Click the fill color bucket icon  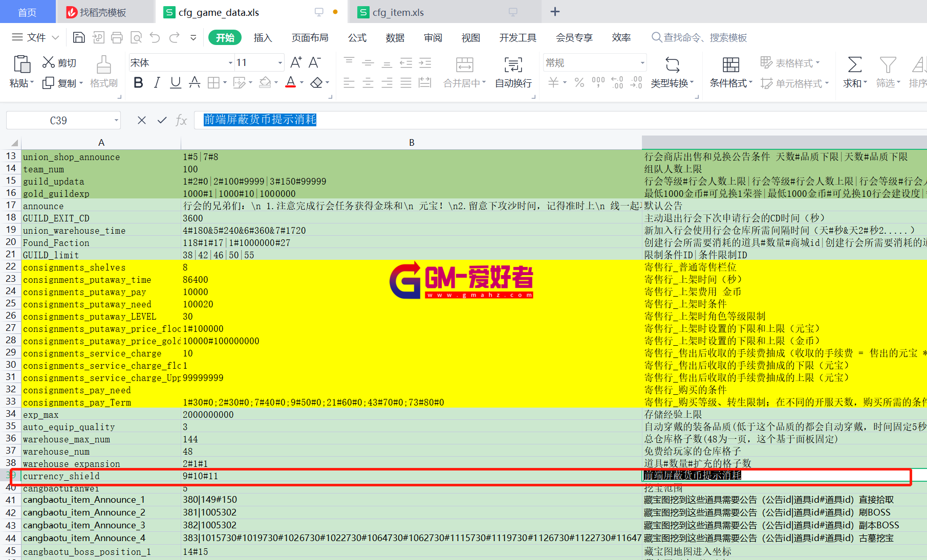pos(265,82)
